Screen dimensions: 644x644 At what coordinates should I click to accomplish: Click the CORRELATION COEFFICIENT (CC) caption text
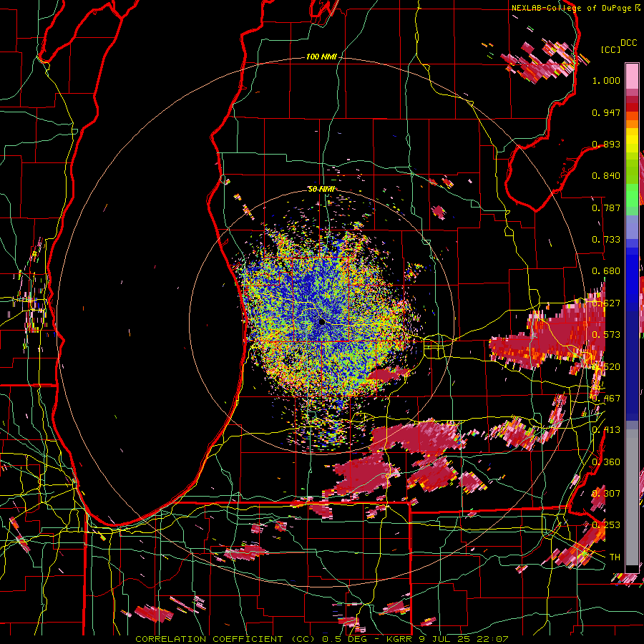(227, 639)
